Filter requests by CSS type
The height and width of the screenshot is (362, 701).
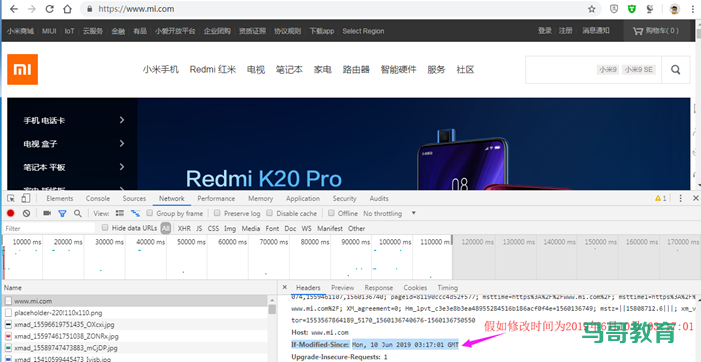[213, 228]
